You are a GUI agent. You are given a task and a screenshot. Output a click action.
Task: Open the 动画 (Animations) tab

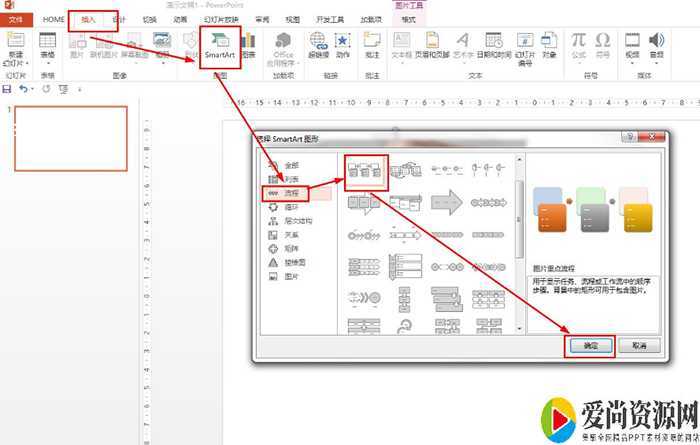pos(180,20)
